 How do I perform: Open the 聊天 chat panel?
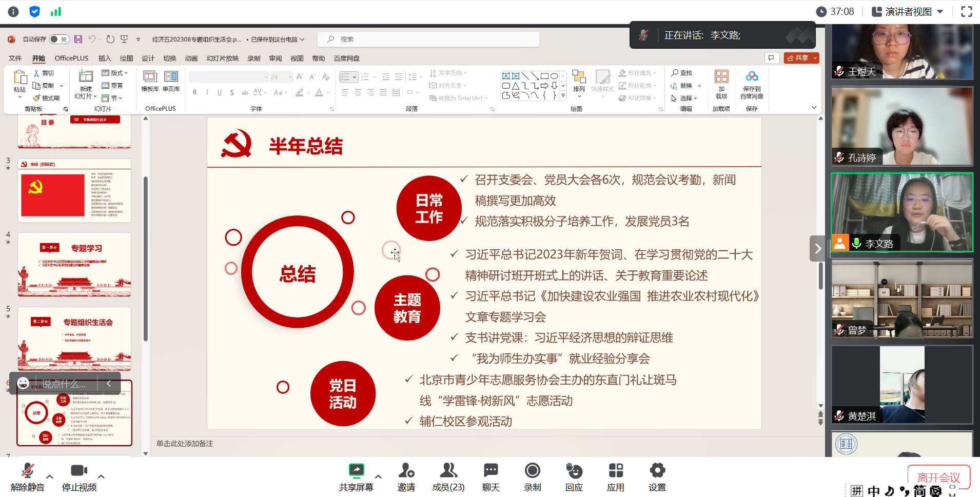coord(491,470)
